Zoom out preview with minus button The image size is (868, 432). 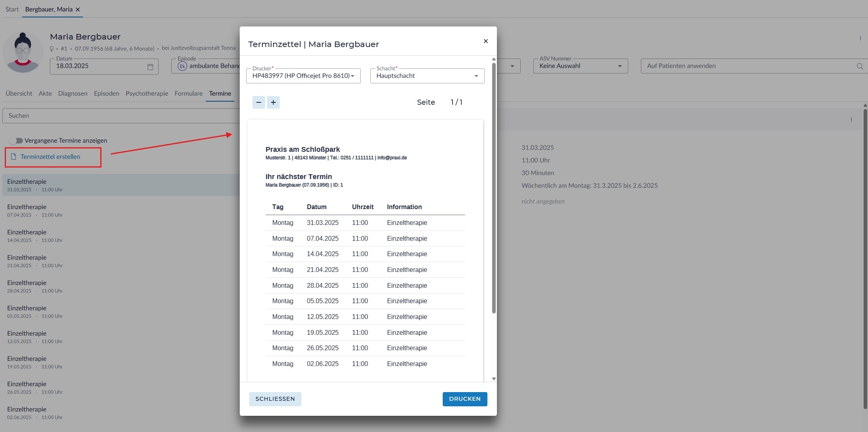pyautogui.click(x=258, y=102)
